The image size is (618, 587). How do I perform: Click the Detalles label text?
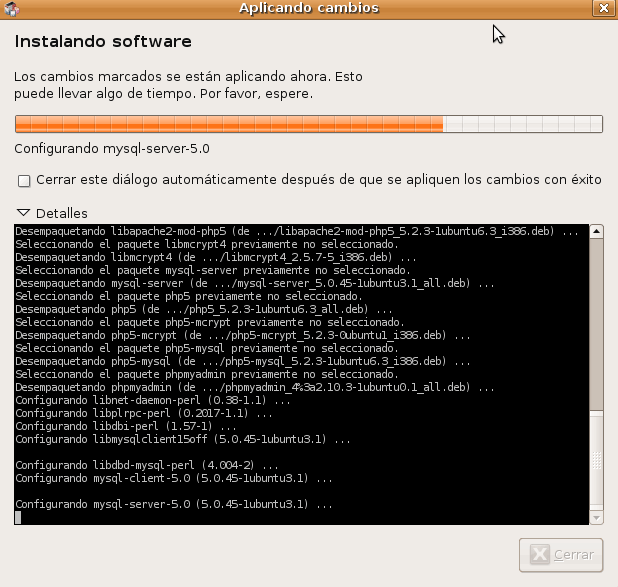(x=61, y=213)
